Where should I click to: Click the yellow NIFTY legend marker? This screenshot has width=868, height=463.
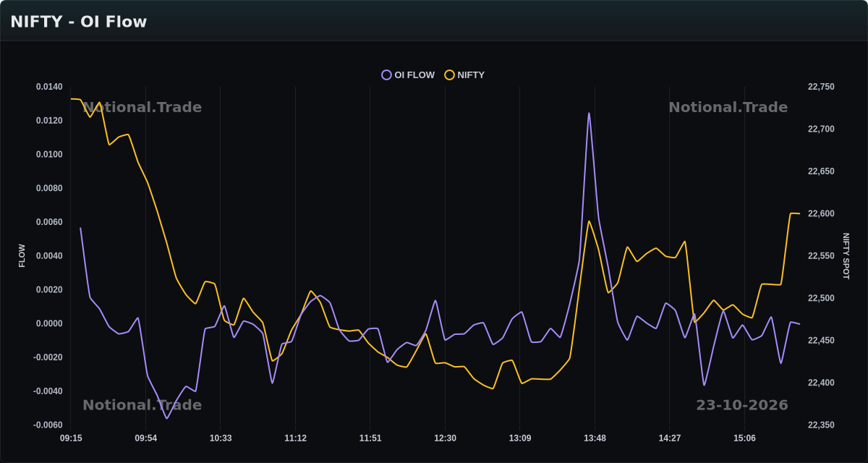tap(449, 75)
